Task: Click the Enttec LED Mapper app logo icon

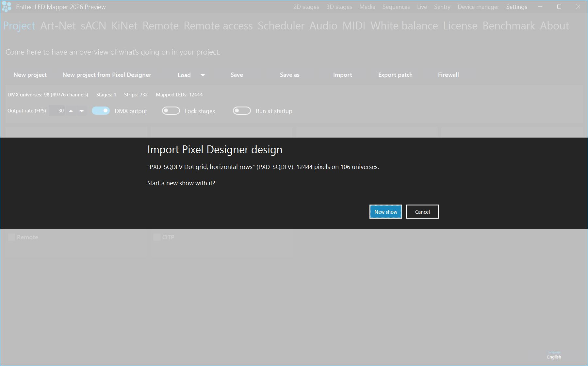Action: tap(7, 7)
